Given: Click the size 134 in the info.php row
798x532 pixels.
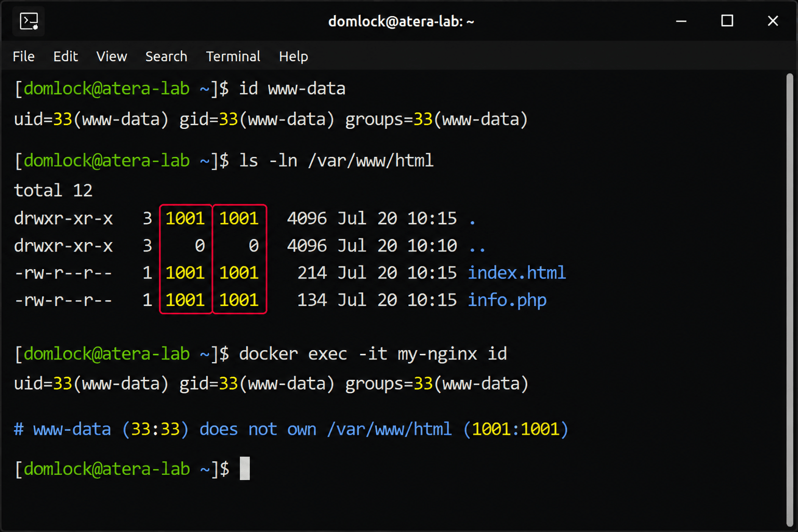Looking at the screenshot, I should tap(312, 300).
